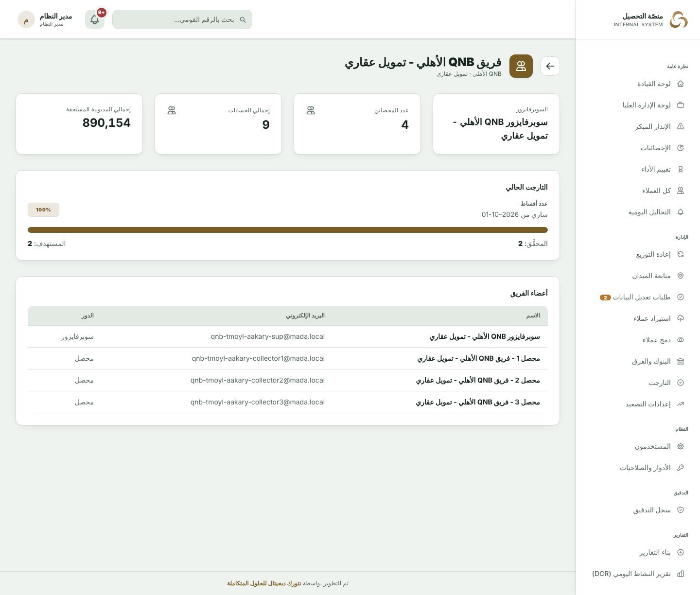Click the search field بحث بالرقم القومي
700x595 pixels.
coord(182,19)
